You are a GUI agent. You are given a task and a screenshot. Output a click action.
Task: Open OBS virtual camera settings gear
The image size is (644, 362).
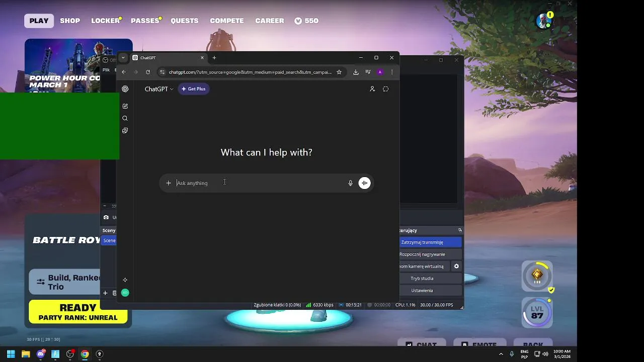coord(456,266)
